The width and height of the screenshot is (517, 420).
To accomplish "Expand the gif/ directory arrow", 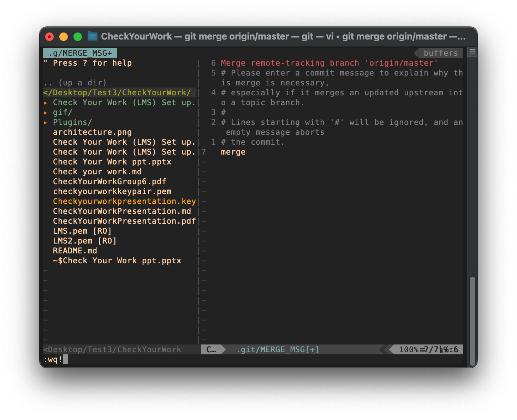I will 46,113.
